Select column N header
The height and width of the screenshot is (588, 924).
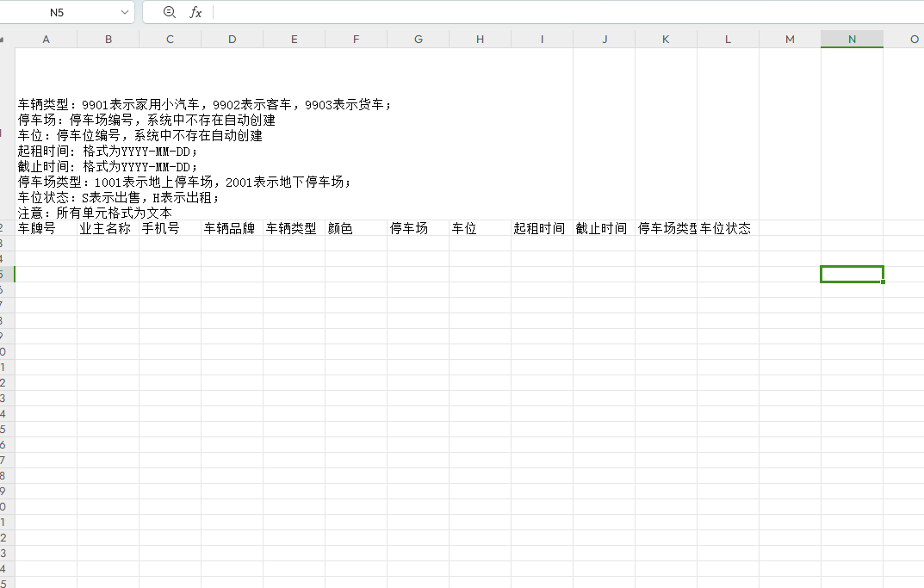[852, 40]
